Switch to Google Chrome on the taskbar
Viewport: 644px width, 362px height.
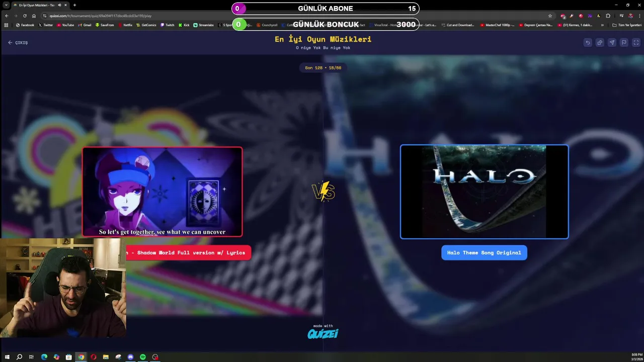point(81,357)
